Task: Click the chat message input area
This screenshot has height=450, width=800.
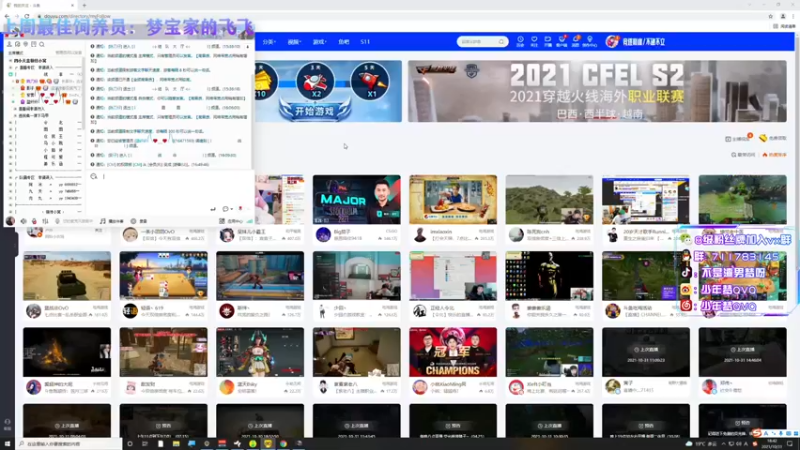Action: click(171, 191)
